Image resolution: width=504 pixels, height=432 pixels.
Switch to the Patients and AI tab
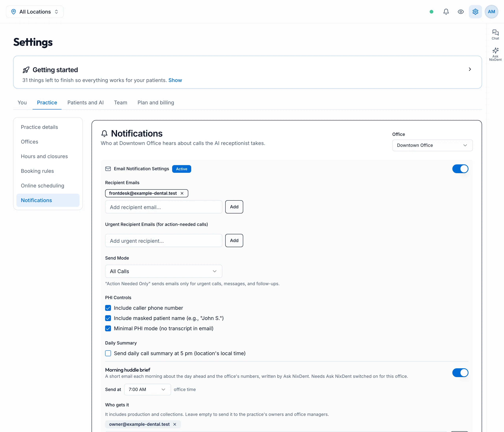tap(85, 103)
